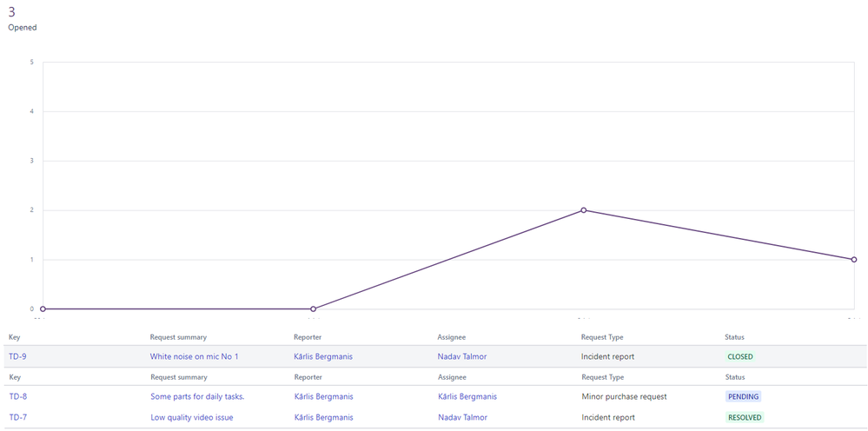Select chart data point at value 2
This screenshot has height=431, width=868.
(584, 210)
